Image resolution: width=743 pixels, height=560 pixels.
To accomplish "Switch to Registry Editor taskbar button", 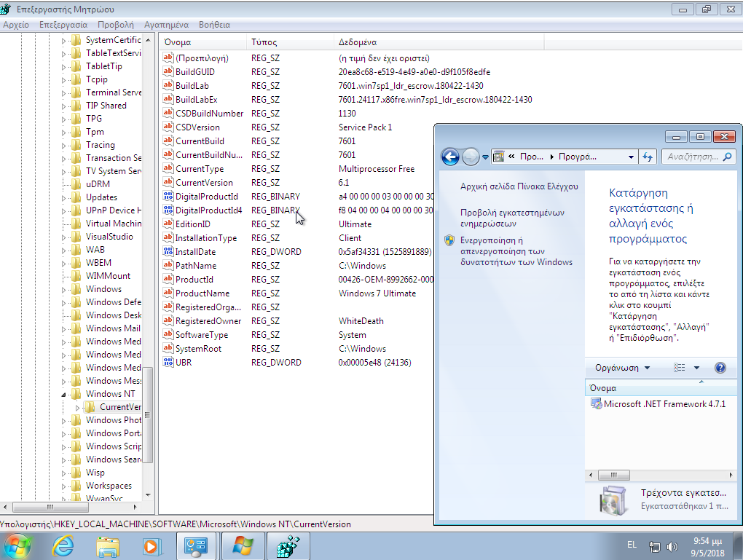I will [288, 546].
